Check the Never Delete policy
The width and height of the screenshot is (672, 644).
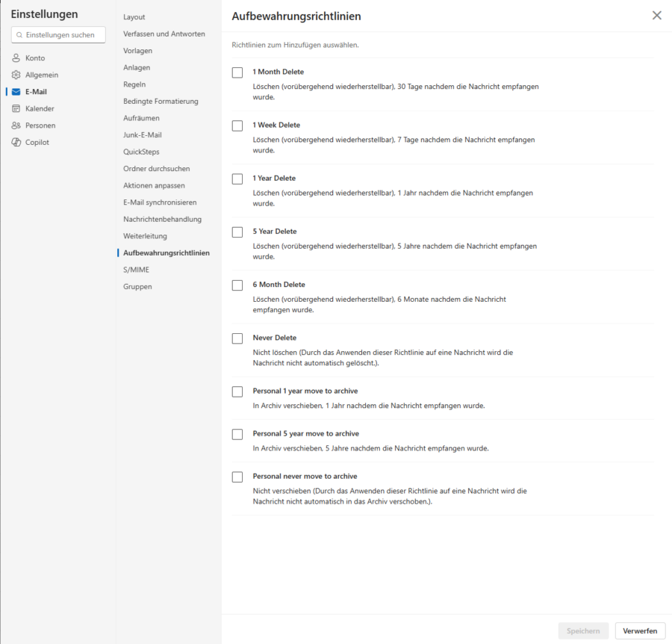[x=237, y=338]
